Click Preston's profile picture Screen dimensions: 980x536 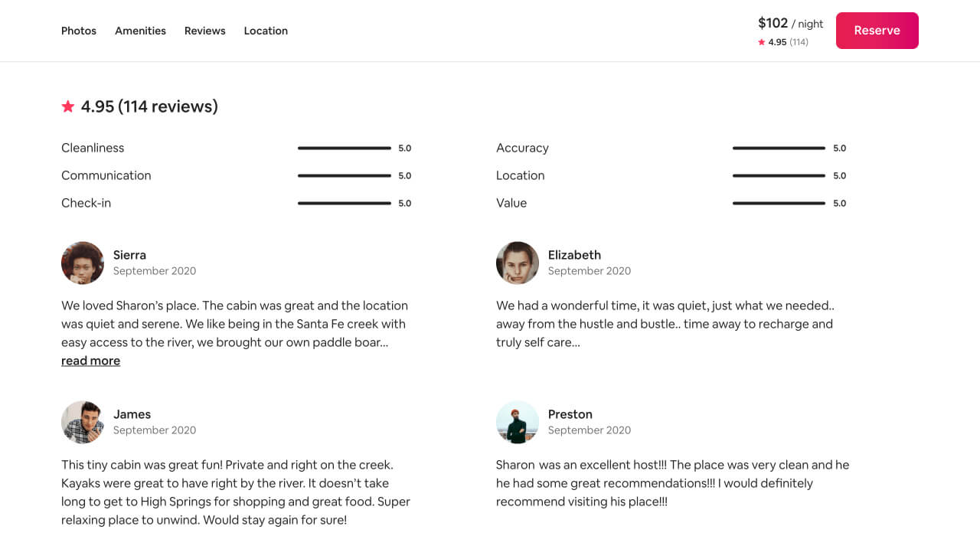[x=518, y=422]
